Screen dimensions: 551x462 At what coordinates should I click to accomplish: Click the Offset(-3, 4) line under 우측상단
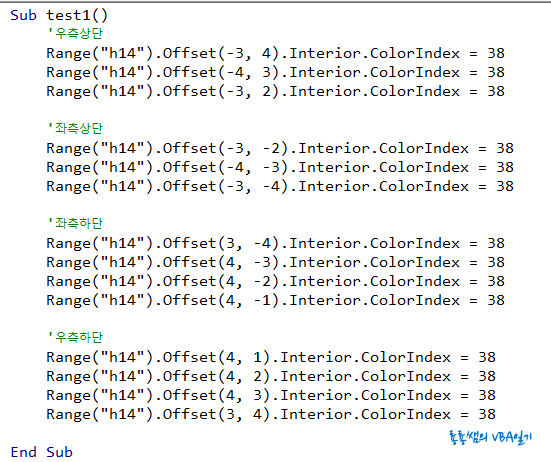click(276, 53)
